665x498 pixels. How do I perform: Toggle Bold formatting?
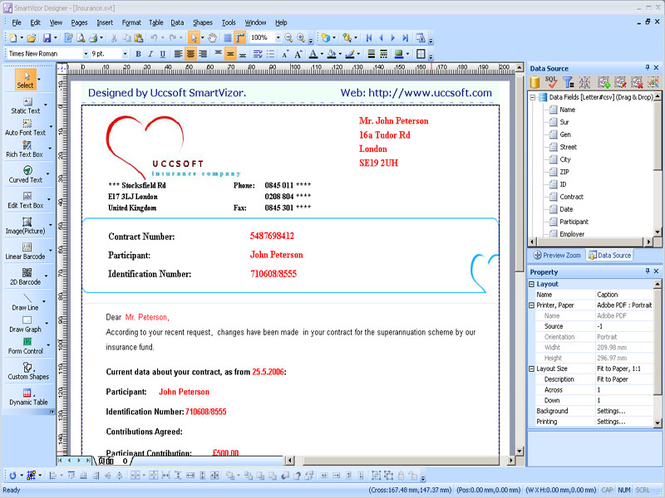click(138, 54)
